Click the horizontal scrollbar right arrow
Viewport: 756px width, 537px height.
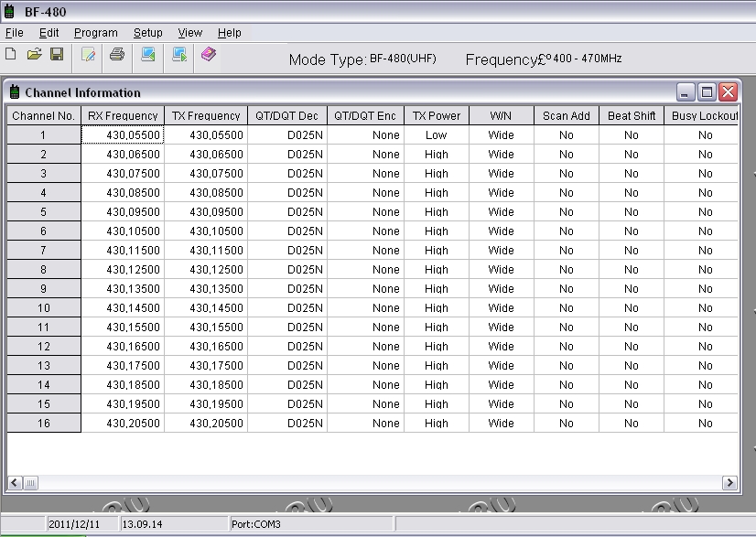[729, 482]
